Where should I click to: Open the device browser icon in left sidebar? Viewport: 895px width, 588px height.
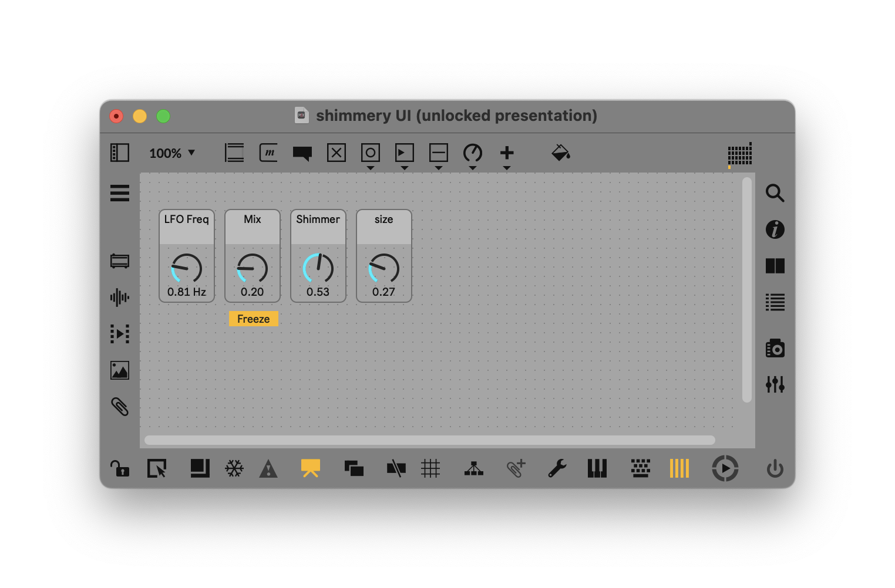tap(120, 261)
